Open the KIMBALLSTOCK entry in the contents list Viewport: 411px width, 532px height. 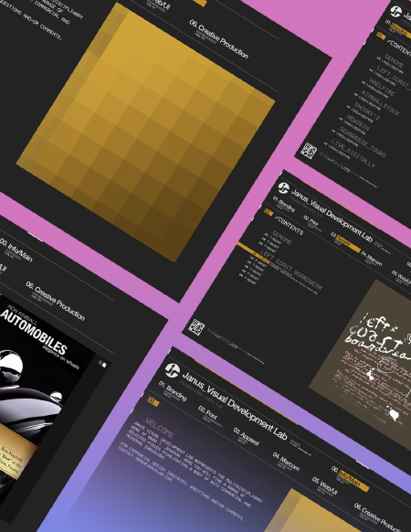pos(380,102)
